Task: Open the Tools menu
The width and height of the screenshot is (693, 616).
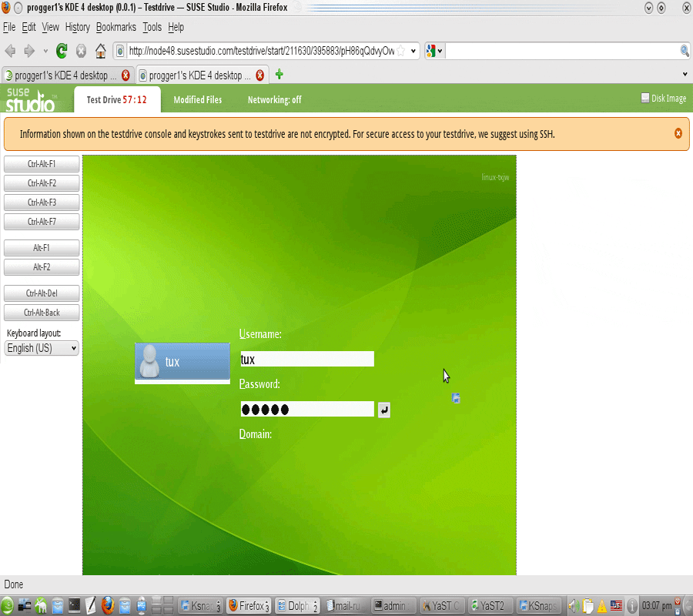Action: click(x=152, y=28)
